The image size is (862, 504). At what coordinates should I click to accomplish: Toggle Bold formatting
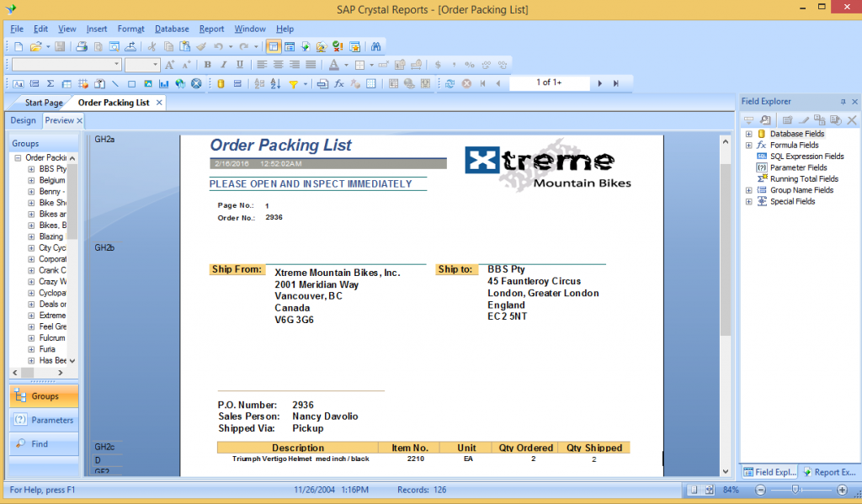[x=207, y=65]
